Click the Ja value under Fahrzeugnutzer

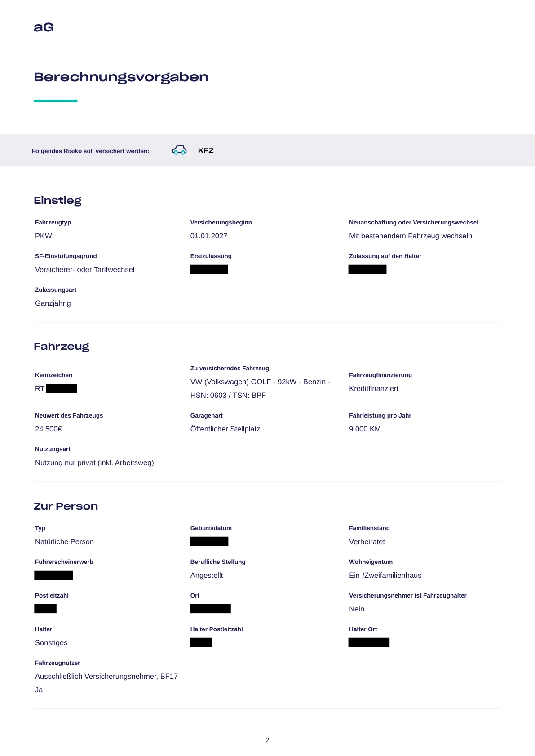(x=39, y=690)
